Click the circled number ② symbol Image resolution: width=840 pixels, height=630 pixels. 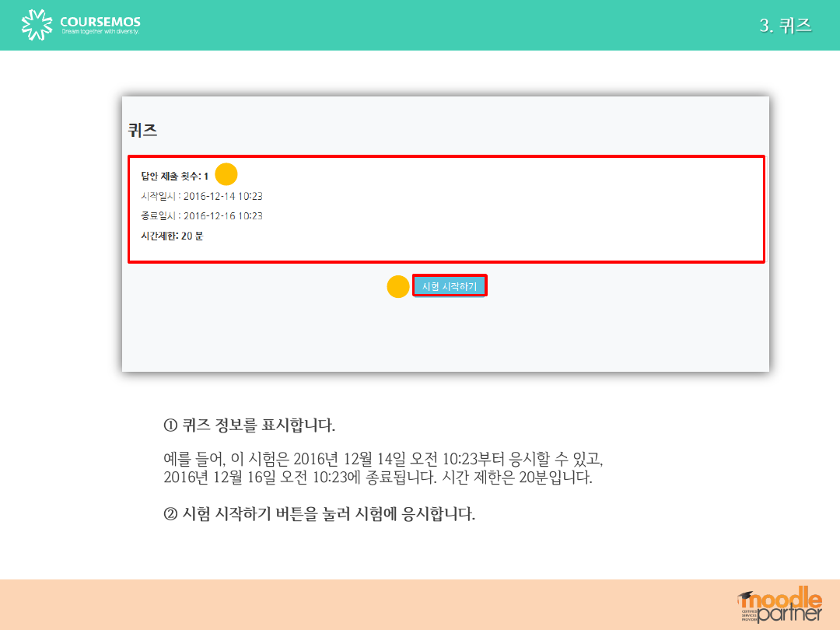[x=171, y=514]
